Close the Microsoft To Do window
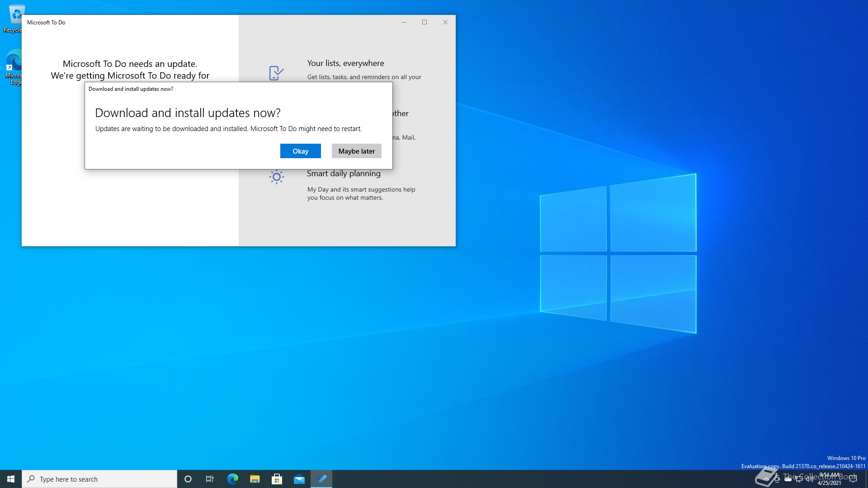 (445, 22)
